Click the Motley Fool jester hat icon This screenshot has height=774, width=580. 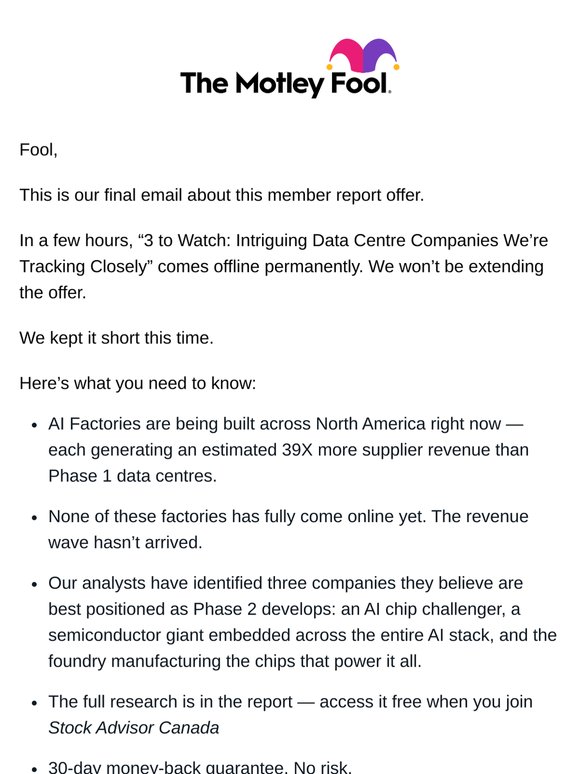[x=363, y=55]
